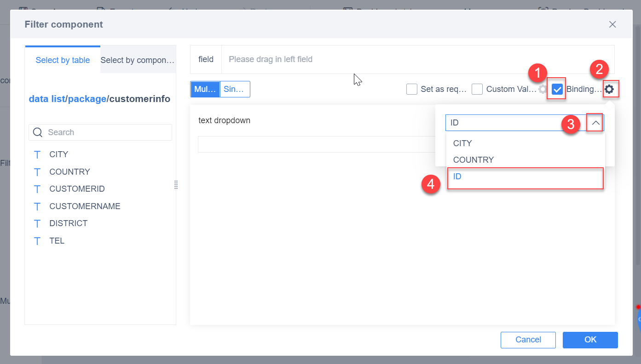Click the panel splitter handle beside the field list
This screenshot has height=364, width=641.
[176, 185]
